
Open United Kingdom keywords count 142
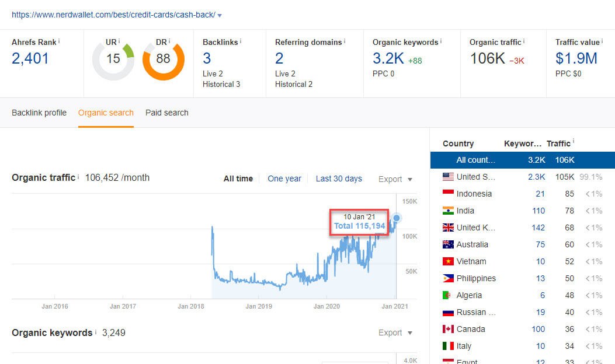(x=538, y=228)
